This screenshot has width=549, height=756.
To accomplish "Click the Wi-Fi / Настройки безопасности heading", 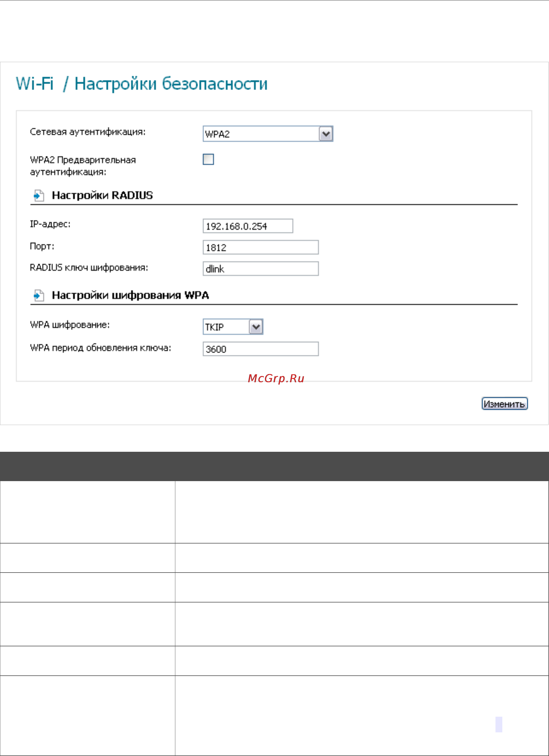I will pyautogui.click(x=141, y=84).
